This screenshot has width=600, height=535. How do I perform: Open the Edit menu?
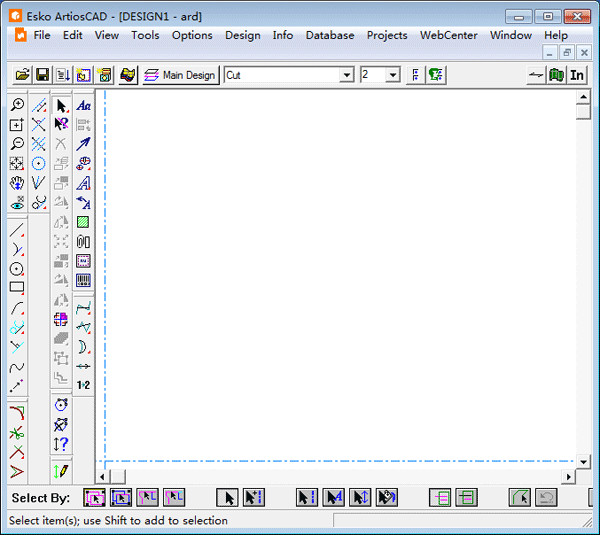73,35
